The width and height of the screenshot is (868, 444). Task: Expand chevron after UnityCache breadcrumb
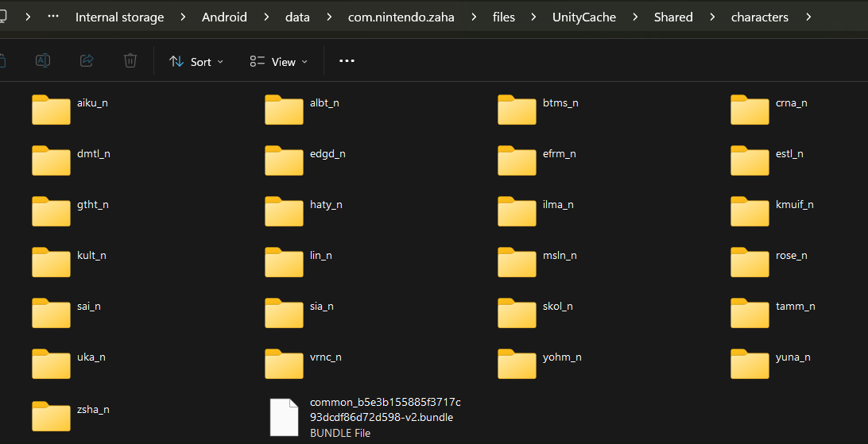(635, 17)
